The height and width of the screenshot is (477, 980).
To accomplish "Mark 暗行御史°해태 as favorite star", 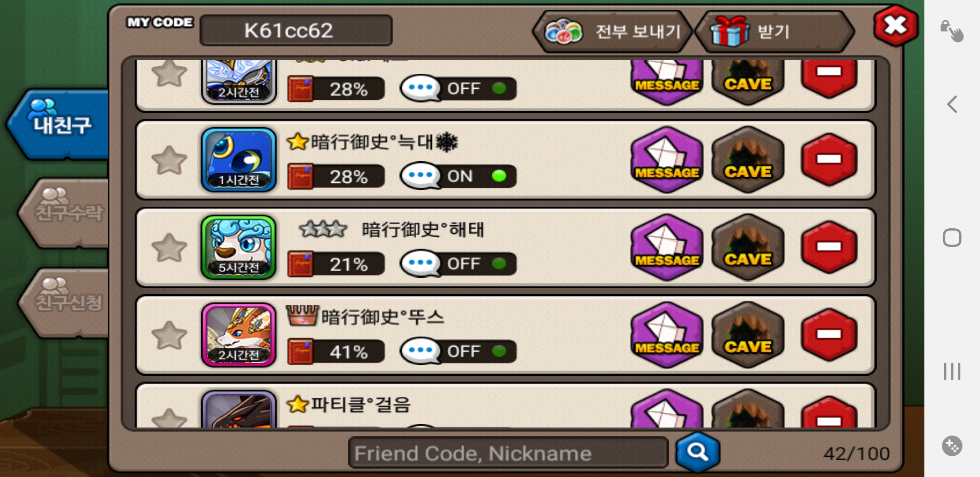I will pos(169,247).
